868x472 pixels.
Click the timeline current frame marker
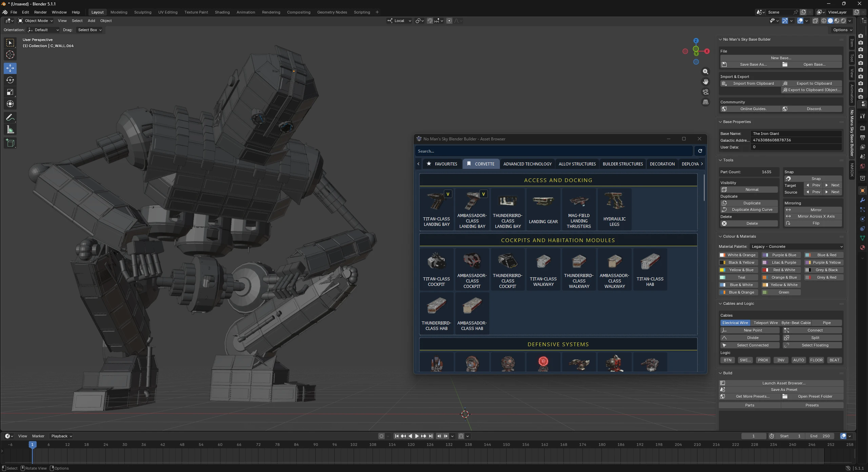coord(32,445)
